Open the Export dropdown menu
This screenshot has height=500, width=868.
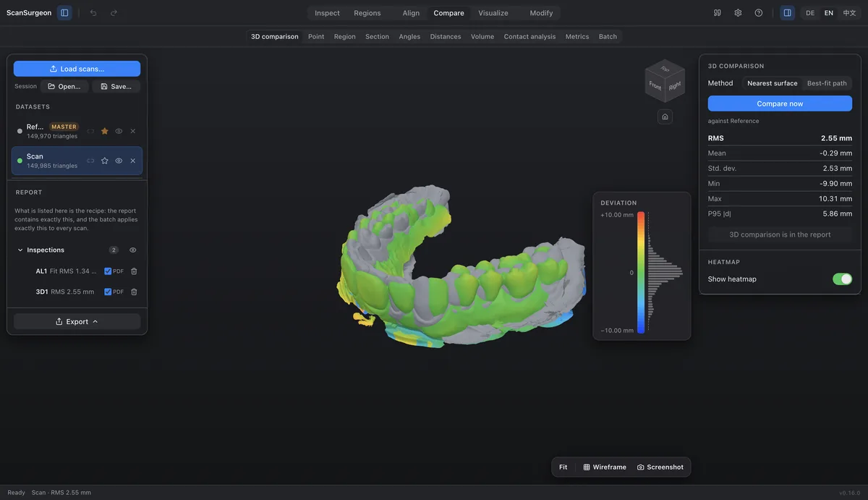77,322
